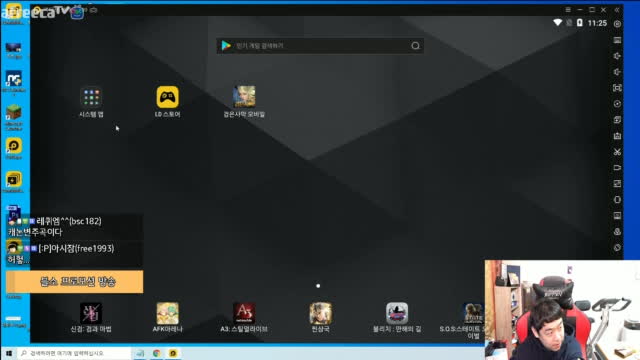Viewport: 640px width, 360px height.
Task: Collapse the sidebar with double-chevron arrow
Action: [617, 9]
